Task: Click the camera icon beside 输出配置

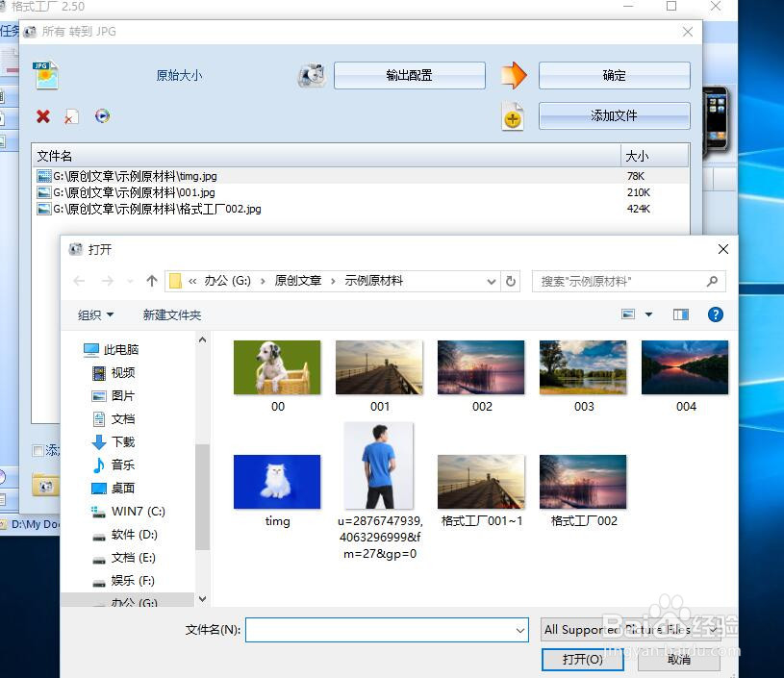Action: point(311,74)
